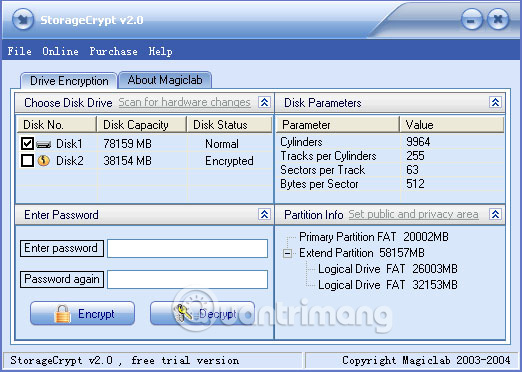The height and width of the screenshot is (372, 522).
Task: Switch to the About Magiclab tab
Action: (x=165, y=80)
